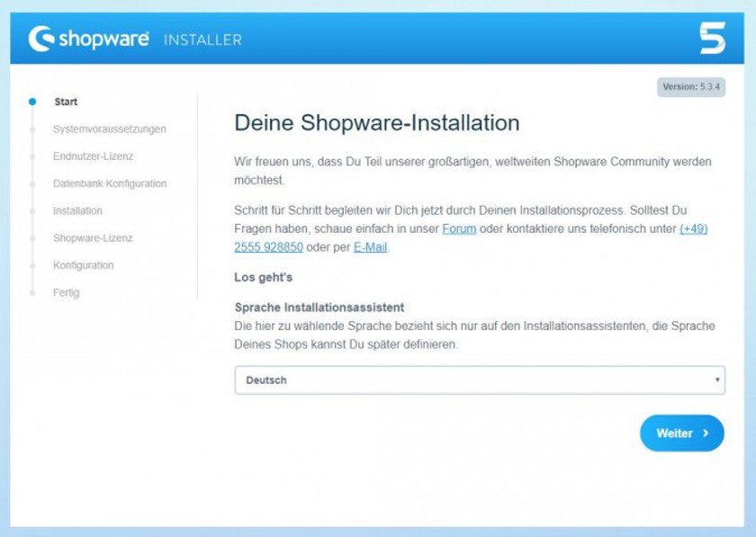Select the Start step in the sidebar
The image size is (756, 537).
[x=66, y=102]
